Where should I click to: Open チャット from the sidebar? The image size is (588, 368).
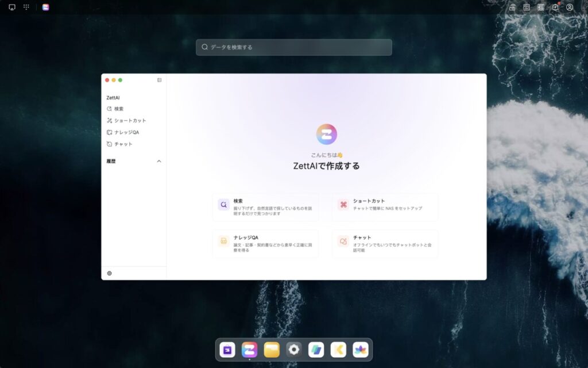point(123,144)
